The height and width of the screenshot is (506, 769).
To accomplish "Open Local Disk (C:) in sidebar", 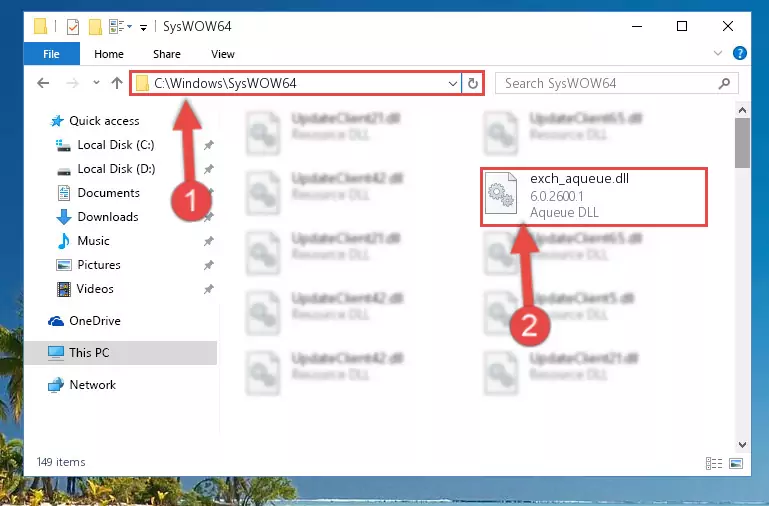I will [116, 145].
